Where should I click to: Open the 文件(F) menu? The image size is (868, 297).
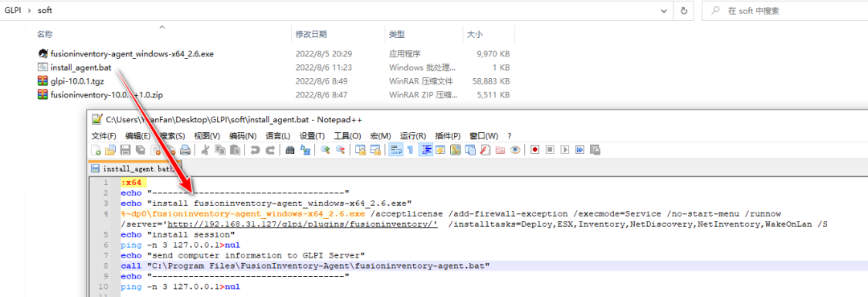104,136
